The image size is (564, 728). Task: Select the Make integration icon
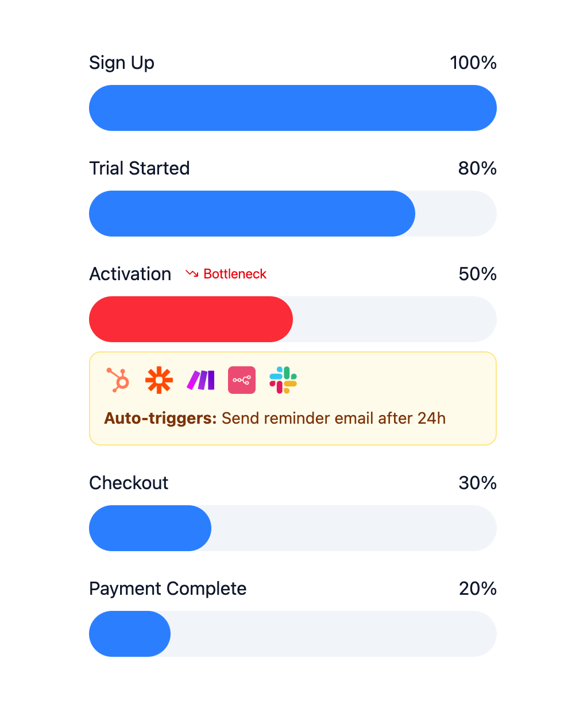click(200, 380)
